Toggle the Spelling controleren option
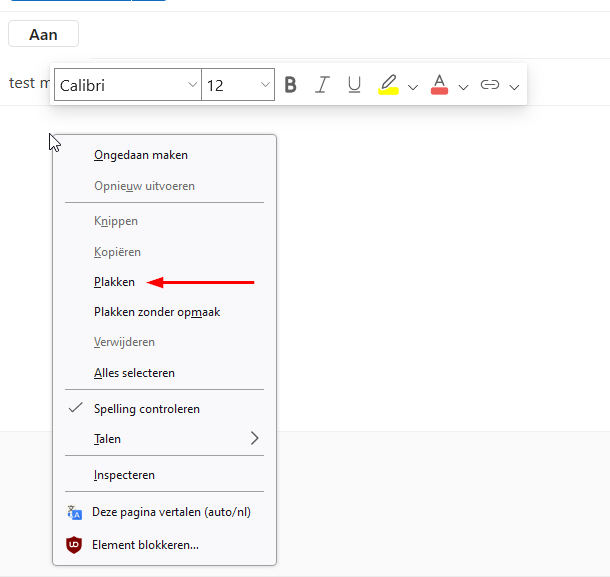Viewport: 610px width, 577px height. (x=146, y=409)
